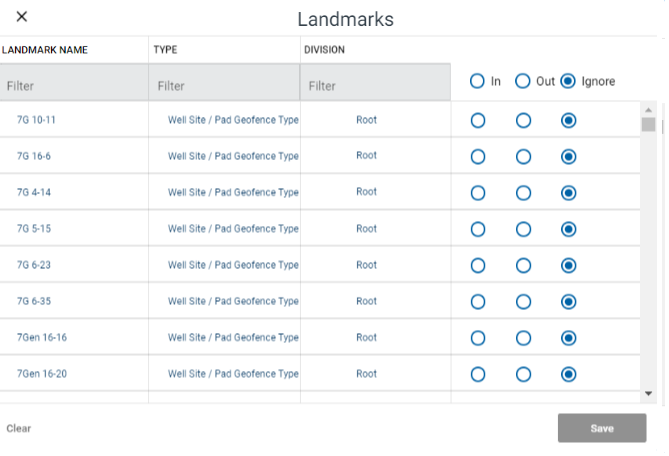Set 7Gen 16-16 to Ignore

[568, 338]
